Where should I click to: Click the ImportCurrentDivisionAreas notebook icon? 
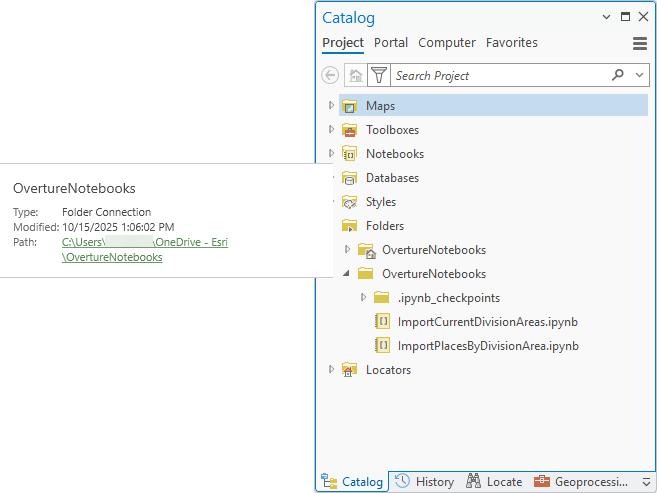tap(382, 322)
